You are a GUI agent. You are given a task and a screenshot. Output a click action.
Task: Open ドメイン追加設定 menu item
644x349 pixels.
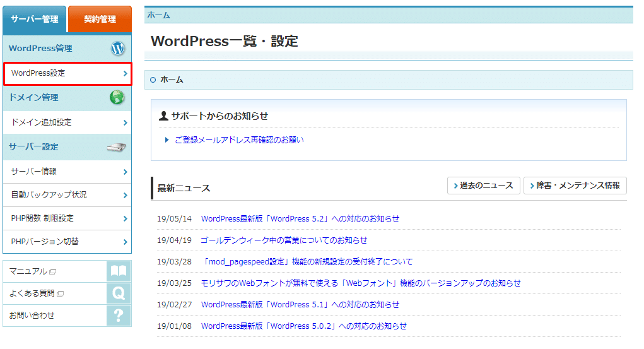pos(67,122)
